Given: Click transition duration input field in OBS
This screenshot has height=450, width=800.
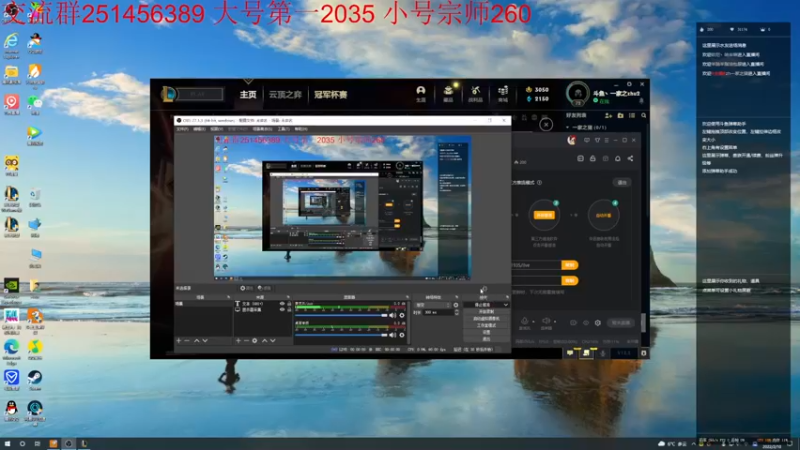Looking at the screenshot, I should (438, 312).
